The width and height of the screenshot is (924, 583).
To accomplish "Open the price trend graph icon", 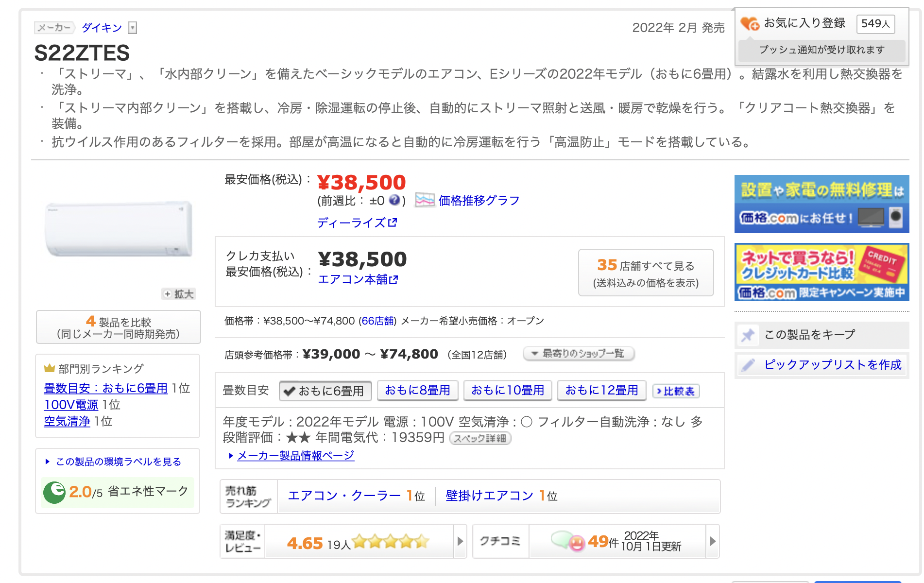I will (x=425, y=200).
